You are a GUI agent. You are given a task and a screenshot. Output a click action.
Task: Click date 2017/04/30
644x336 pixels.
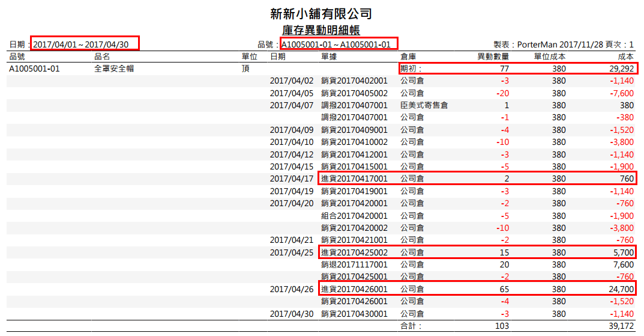pos(292,314)
